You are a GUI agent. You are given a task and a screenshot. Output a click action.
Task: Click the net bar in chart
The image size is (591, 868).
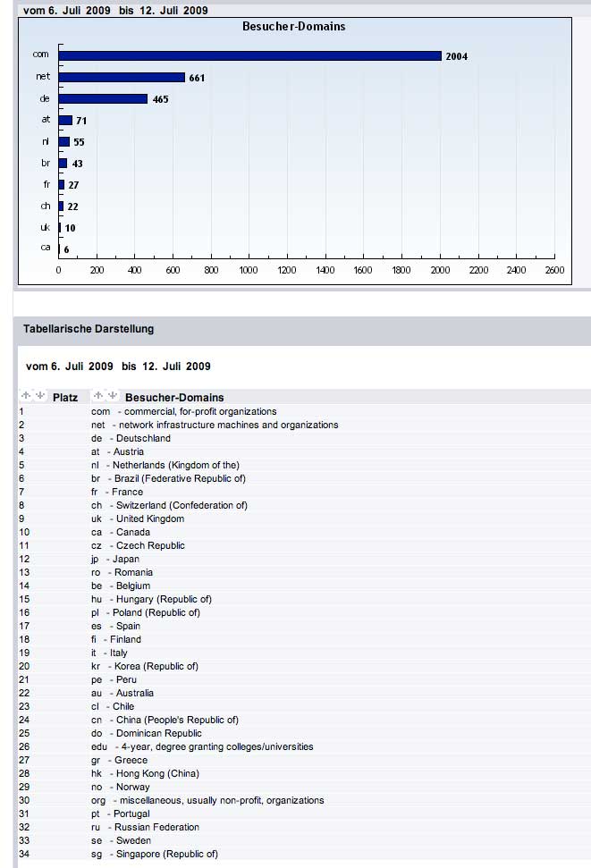122,78
